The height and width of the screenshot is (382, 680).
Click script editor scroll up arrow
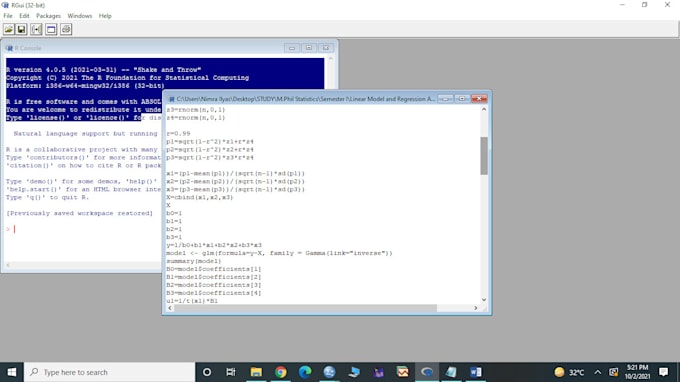click(x=484, y=110)
